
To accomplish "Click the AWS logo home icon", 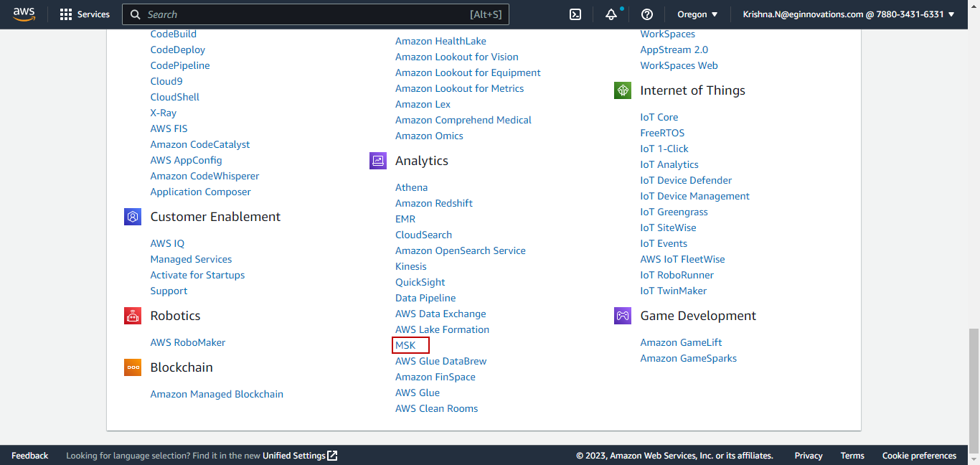I will [24, 14].
